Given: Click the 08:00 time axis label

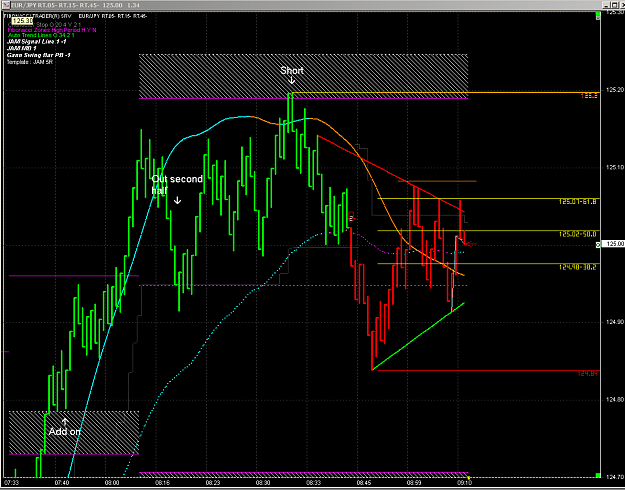Looking at the screenshot, I should [112, 483].
